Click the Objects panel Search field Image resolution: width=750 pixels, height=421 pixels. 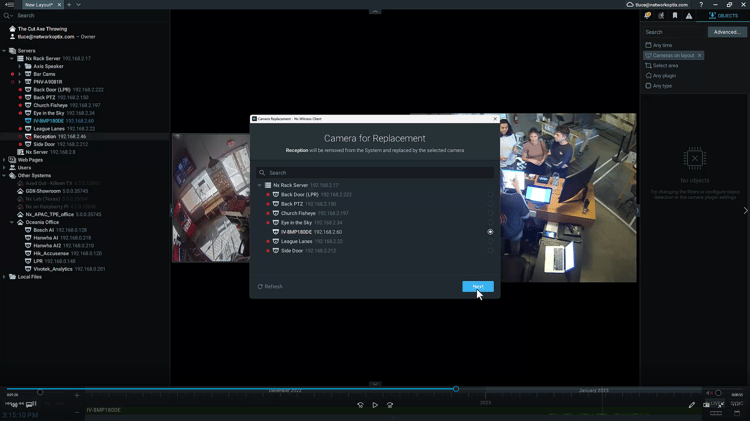point(674,32)
